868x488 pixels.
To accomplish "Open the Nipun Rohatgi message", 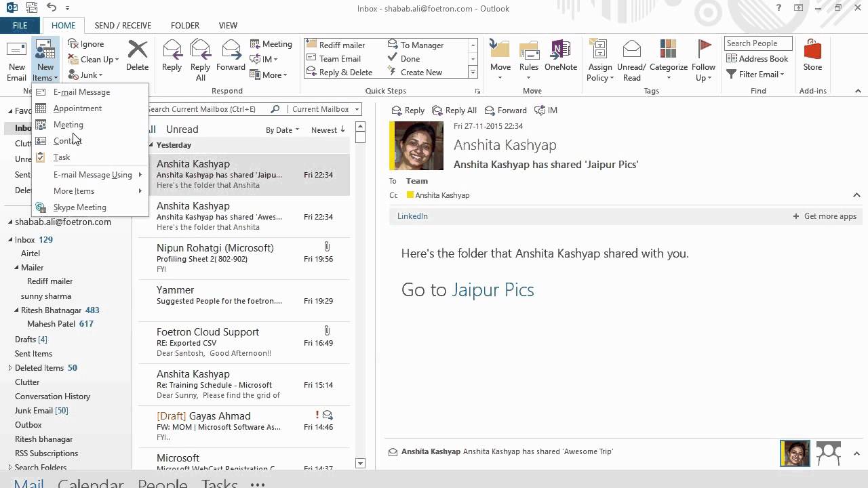I will [x=244, y=258].
